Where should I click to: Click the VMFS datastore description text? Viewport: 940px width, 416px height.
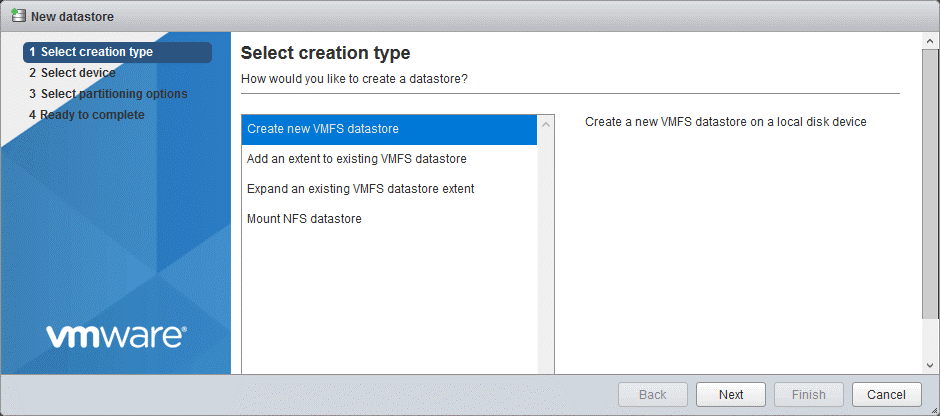pyautogui.click(x=725, y=122)
